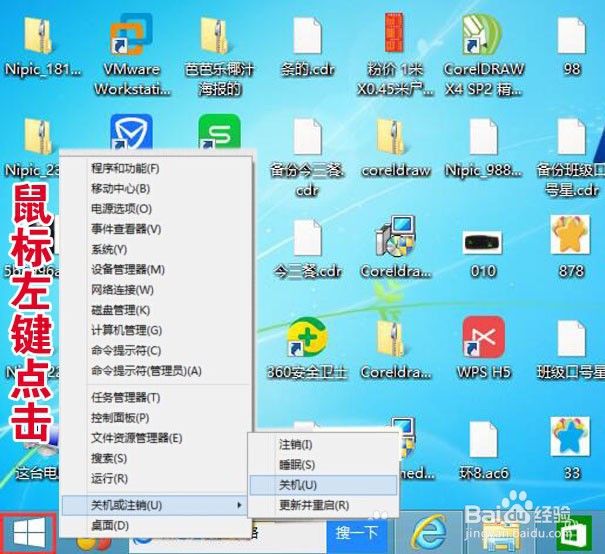Open the orange star icon named 878
The width and height of the screenshot is (605, 554).
click(x=570, y=235)
